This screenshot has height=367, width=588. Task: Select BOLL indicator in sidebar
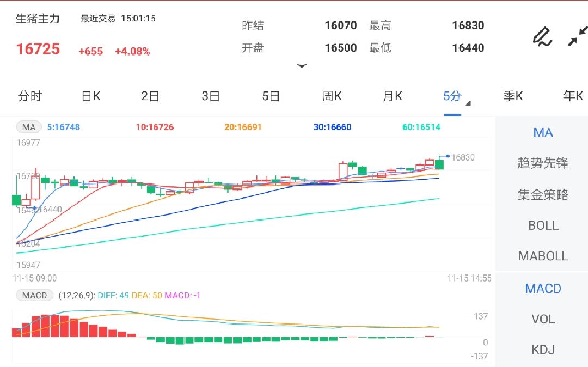(x=543, y=225)
